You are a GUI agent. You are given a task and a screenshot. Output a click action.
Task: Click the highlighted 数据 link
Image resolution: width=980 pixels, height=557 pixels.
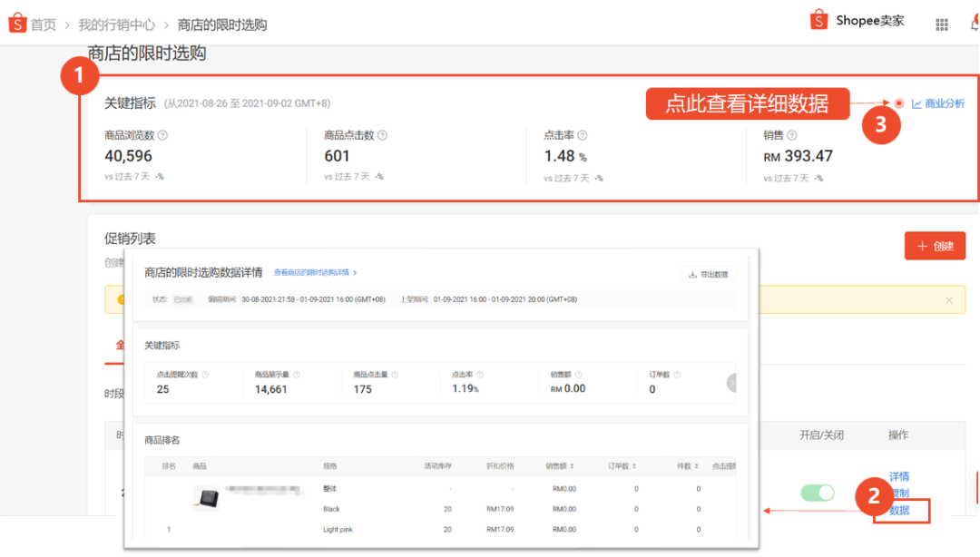pyautogui.click(x=899, y=512)
